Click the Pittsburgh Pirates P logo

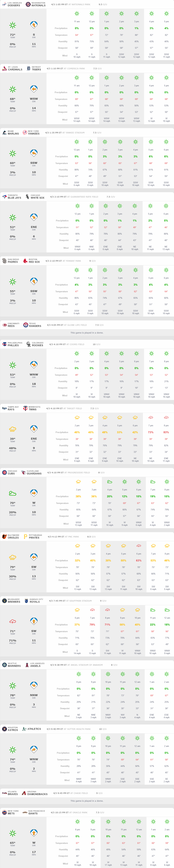(26, 537)
